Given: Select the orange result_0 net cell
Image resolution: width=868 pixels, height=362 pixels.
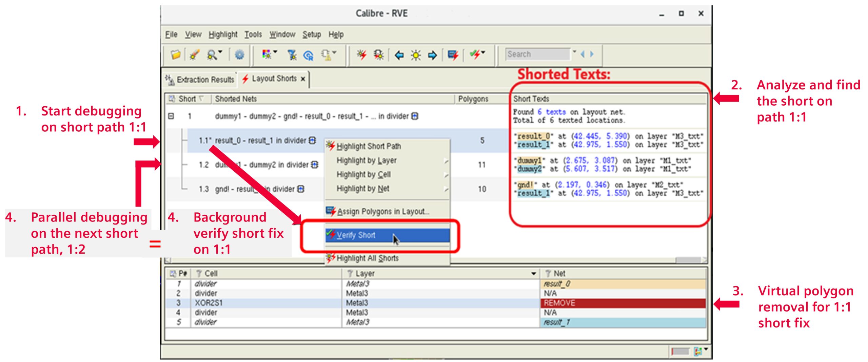Looking at the screenshot, I should (x=623, y=284).
